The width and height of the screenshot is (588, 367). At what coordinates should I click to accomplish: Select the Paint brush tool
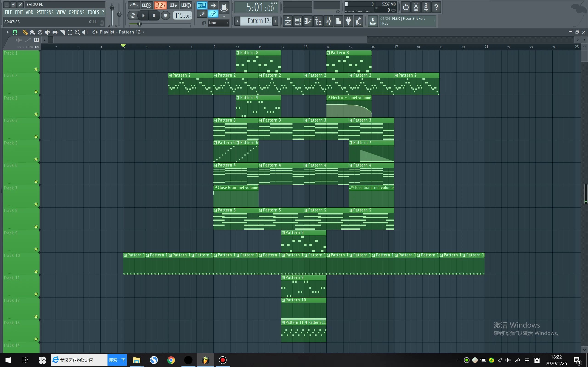point(33,32)
